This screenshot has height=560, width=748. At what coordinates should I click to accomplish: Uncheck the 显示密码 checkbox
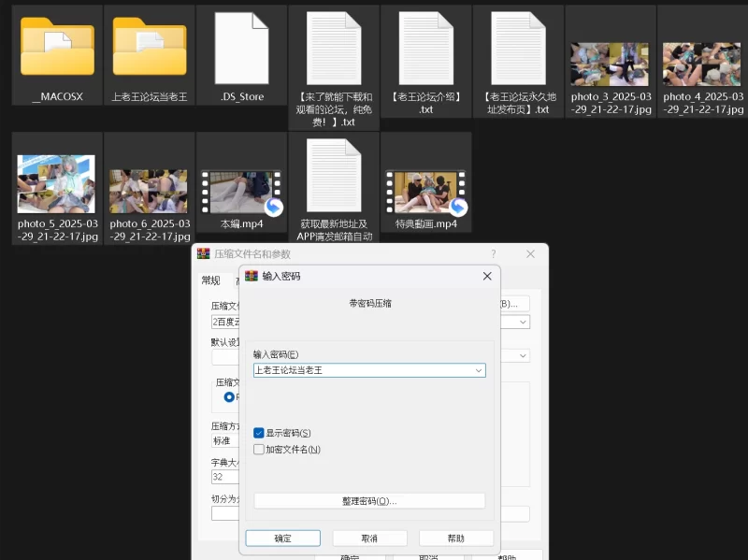(259, 433)
